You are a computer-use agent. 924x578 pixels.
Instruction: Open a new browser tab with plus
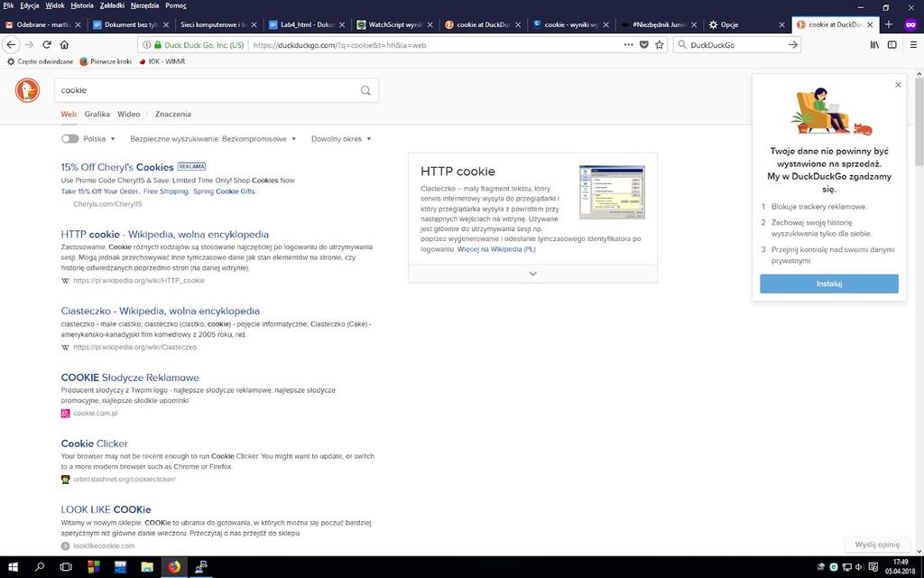pos(889,24)
